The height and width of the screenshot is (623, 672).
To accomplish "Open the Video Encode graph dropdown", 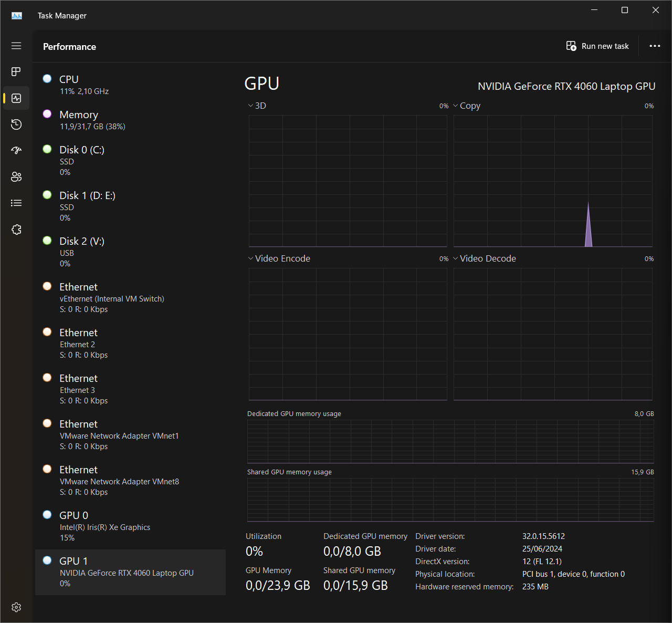I will pyautogui.click(x=279, y=258).
